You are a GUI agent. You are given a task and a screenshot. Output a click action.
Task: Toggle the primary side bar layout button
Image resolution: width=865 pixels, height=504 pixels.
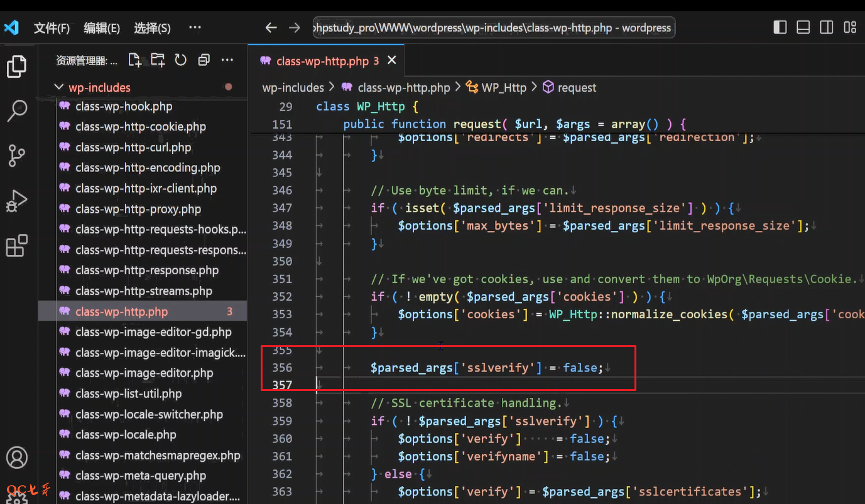pos(780,28)
